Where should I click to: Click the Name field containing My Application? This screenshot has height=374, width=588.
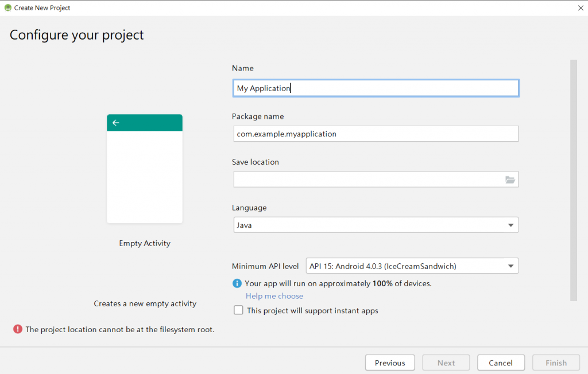[376, 88]
